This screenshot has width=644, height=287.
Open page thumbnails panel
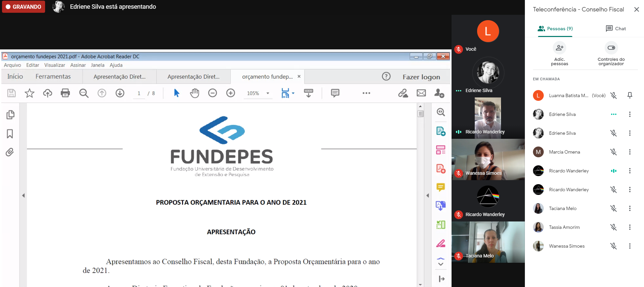[10, 115]
